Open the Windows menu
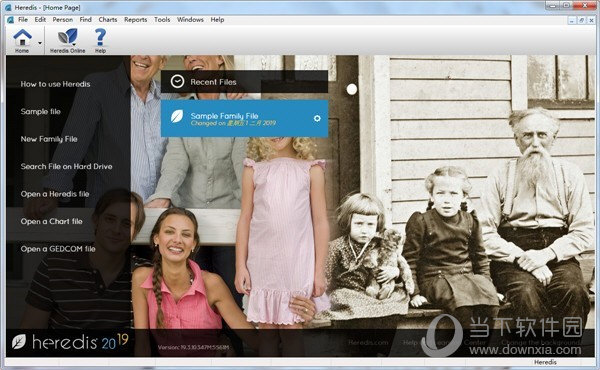This screenshot has width=600, height=370. pos(190,20)
